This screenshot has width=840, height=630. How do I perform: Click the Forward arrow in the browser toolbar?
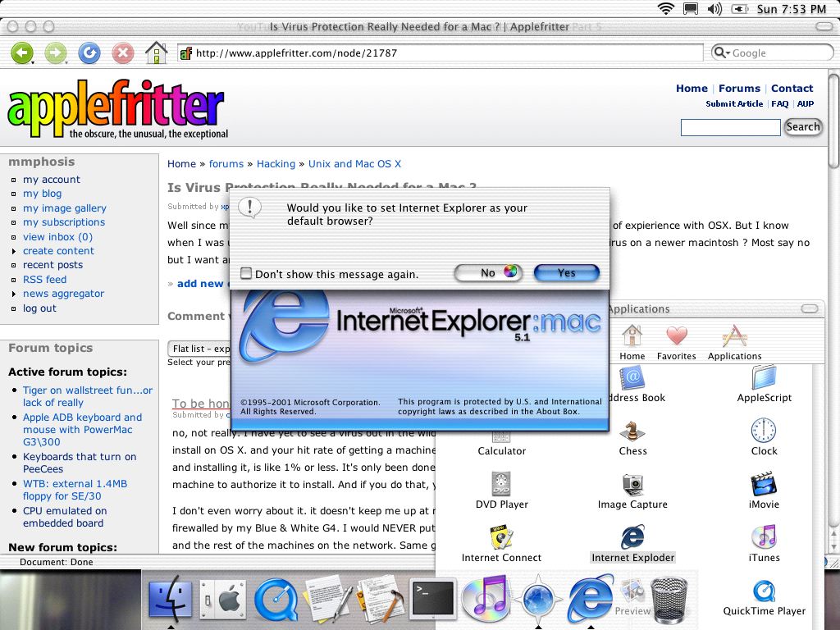(x=56, y=53)
